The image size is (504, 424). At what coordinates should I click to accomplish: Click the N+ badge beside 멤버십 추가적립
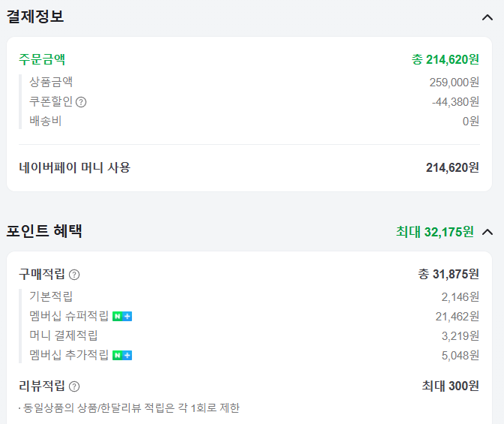122,355
